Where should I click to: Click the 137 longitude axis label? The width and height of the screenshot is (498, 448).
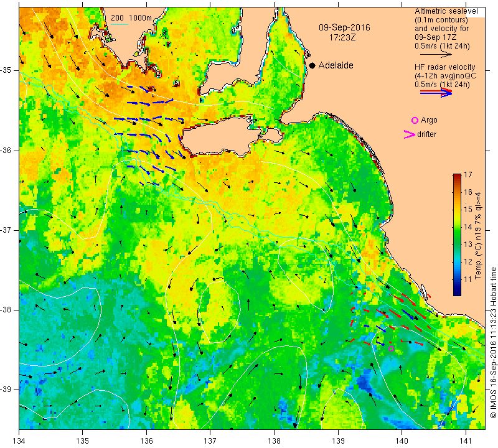[210, 441]
